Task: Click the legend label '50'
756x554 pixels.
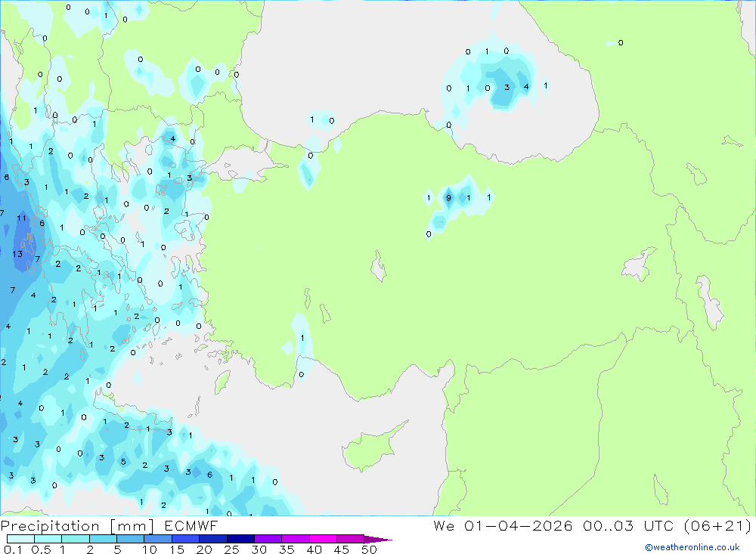Action: tap(369, 549)
